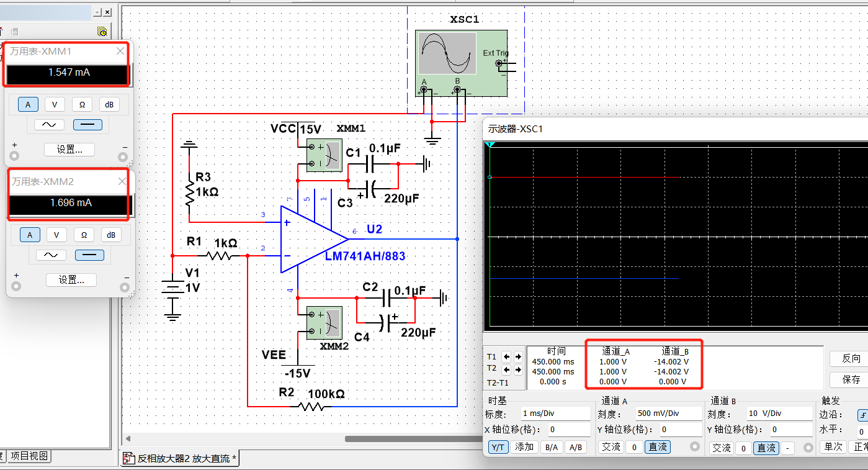Open XMM1 multimeter 设置... dialog

69,150
